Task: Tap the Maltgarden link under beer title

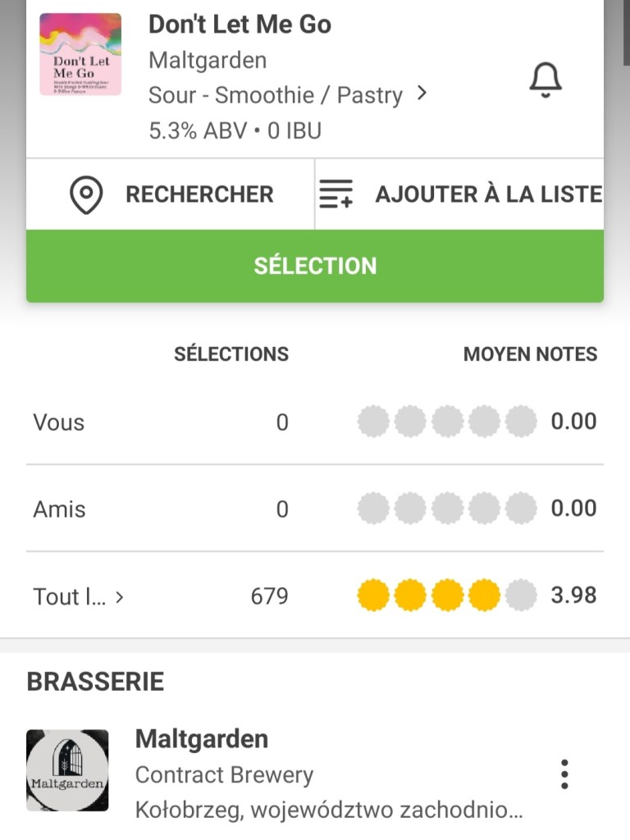Action: 207,60
